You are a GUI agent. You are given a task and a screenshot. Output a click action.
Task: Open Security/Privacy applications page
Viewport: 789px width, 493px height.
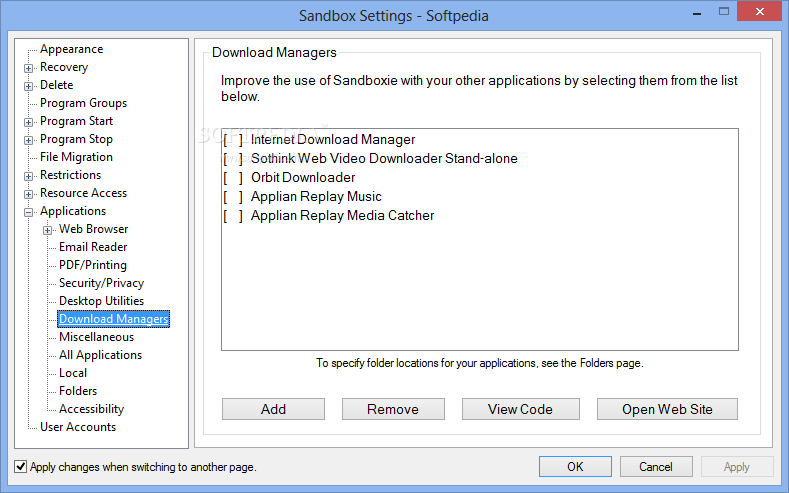pos(102,283)
